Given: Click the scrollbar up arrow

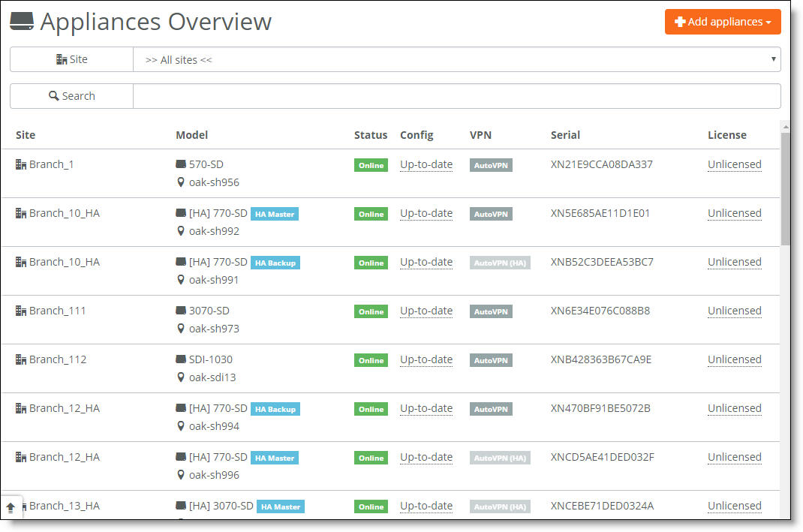Looking at the screenshot, I should click(786, 127).
